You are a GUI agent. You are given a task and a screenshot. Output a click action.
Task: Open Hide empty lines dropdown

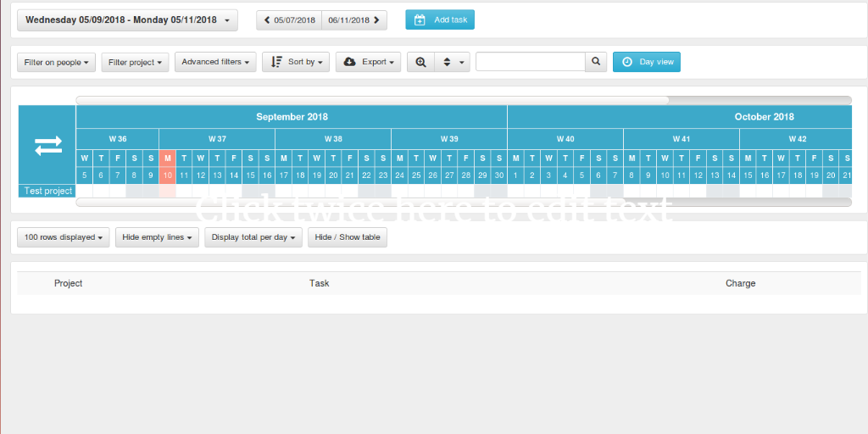coord(157,237)
